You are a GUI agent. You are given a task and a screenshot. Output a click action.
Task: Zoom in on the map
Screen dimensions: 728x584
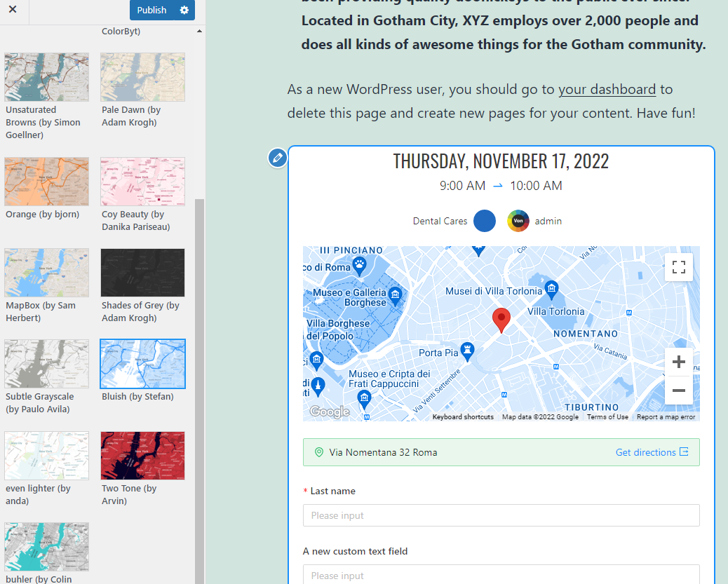click(x=678, y=362)
